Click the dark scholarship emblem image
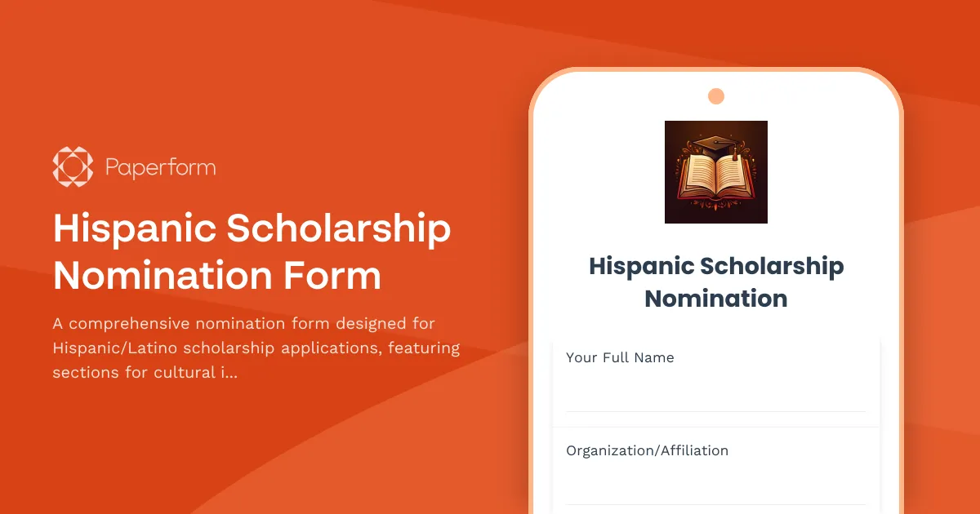 (x=716, y=171)
